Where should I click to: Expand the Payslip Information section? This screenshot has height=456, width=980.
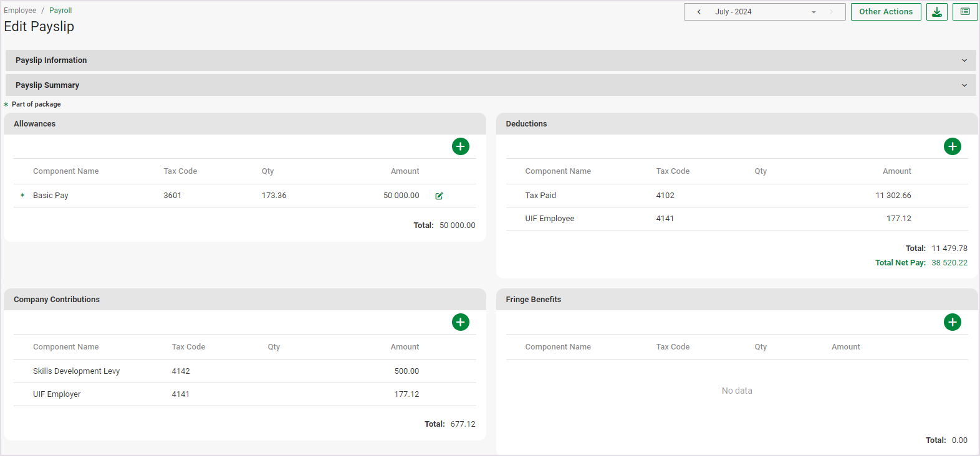490,60
